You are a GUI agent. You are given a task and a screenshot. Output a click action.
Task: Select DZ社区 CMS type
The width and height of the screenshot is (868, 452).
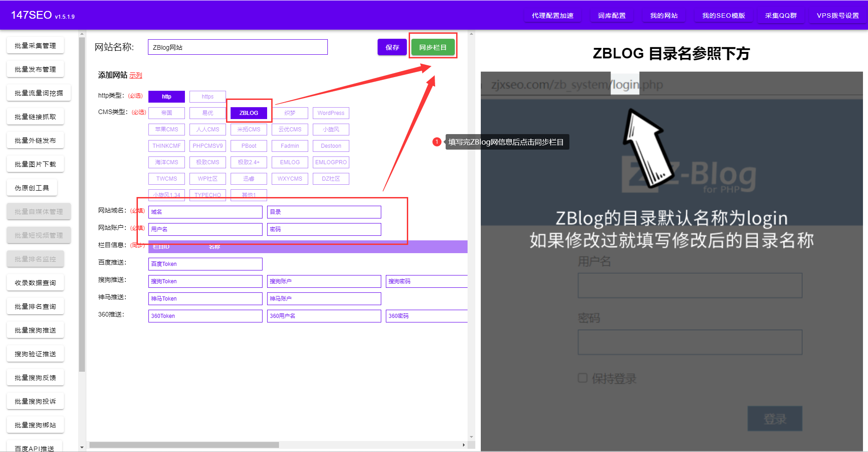(x=331, y=179)
